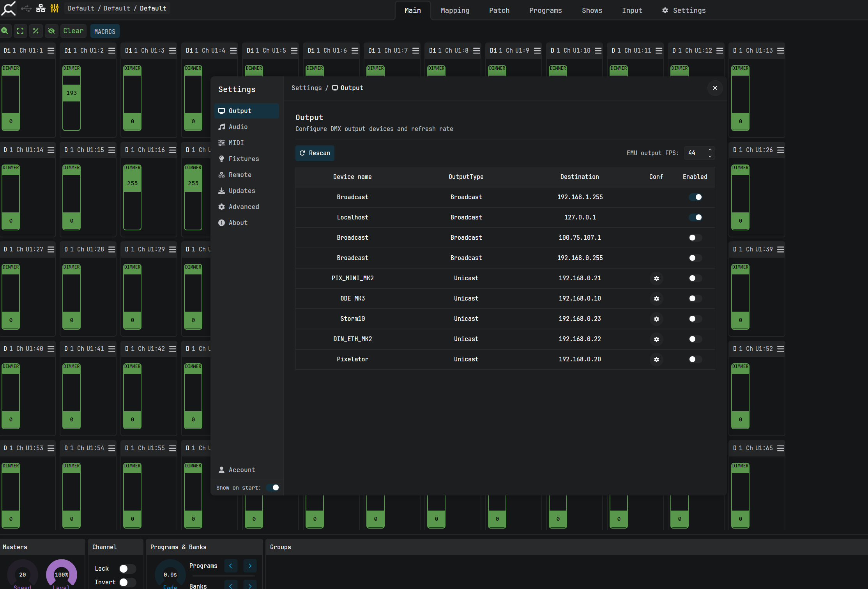Enable the Broadcast 100.75.107.1 output
Viewport: 868px width, 589px height.
[695, 238]
